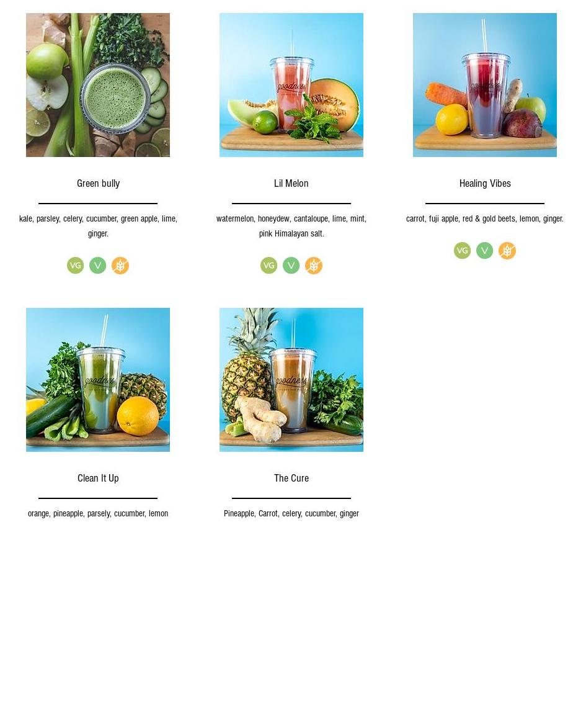Click the orange gluten-free icon under Lil Melon

(x=314, y=266)
